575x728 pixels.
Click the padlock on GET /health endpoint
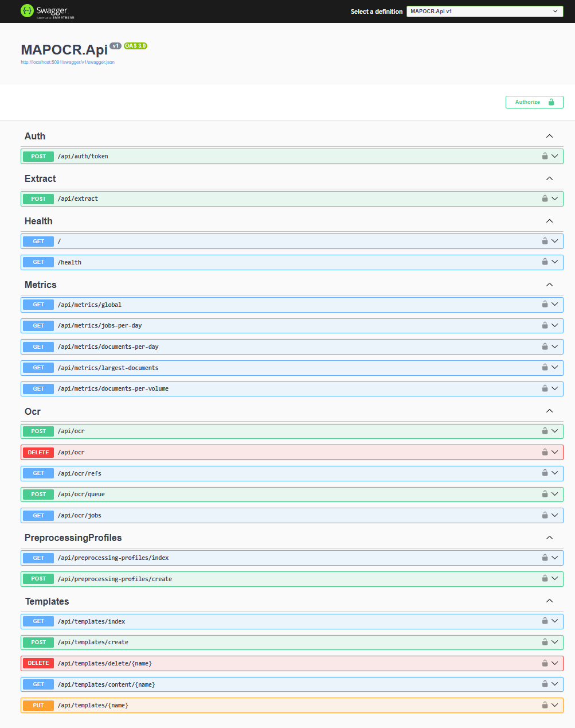pos(545,262)
